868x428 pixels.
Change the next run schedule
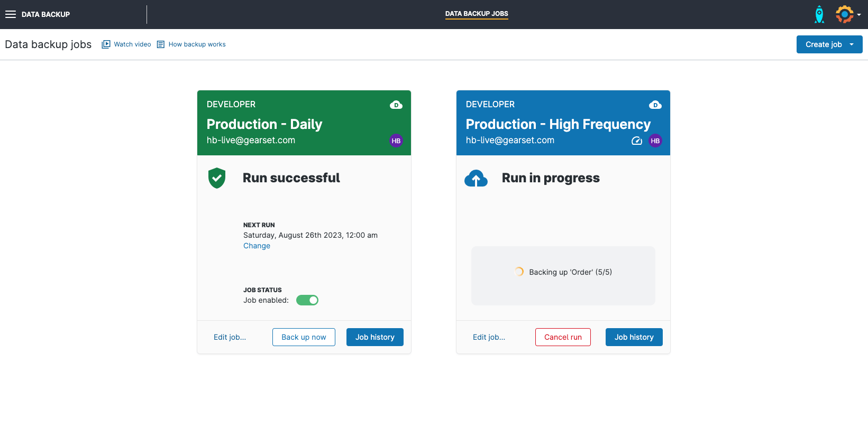click(x=257, y=246)
